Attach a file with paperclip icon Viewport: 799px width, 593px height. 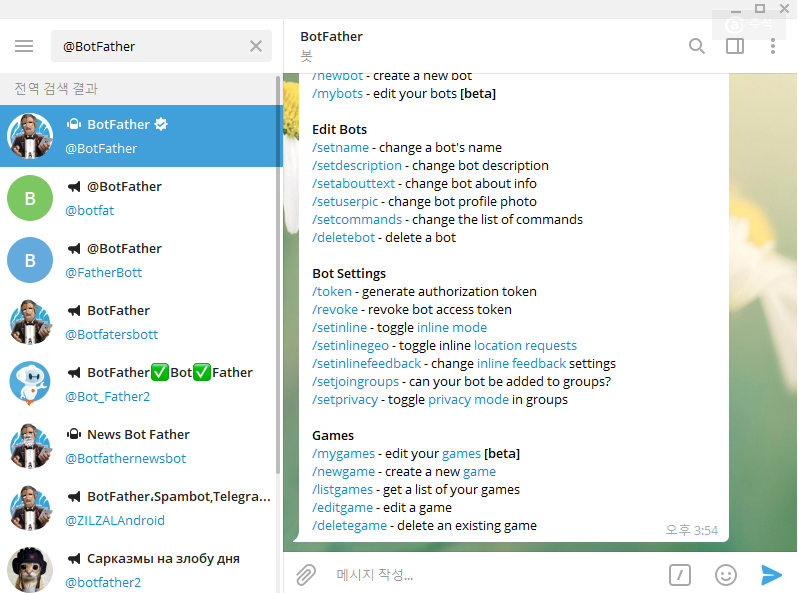coord(306,575)
